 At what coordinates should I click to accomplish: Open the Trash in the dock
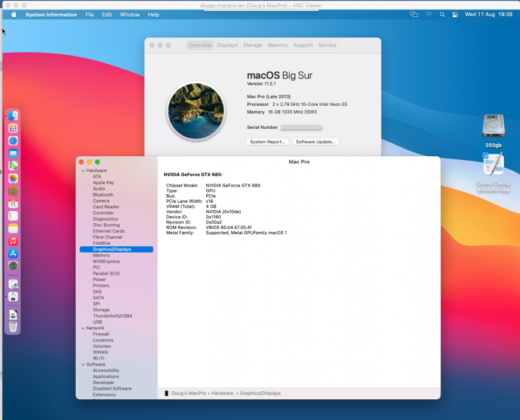(x=13, y=326)
